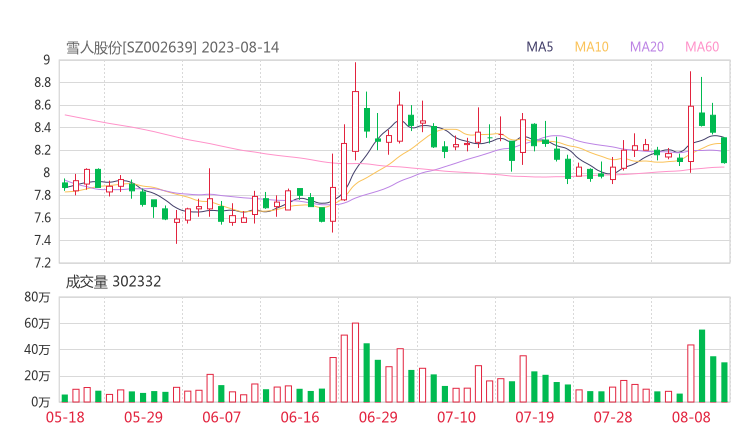Click the 08-08 date label
740x440 pixels.
click(x=691, y=417)
